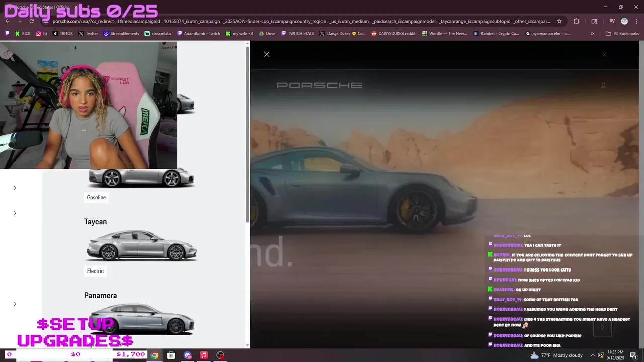Select the Panamera model heading
The height and width of the screenshot is (362, 644).
[x=100, y=296]
